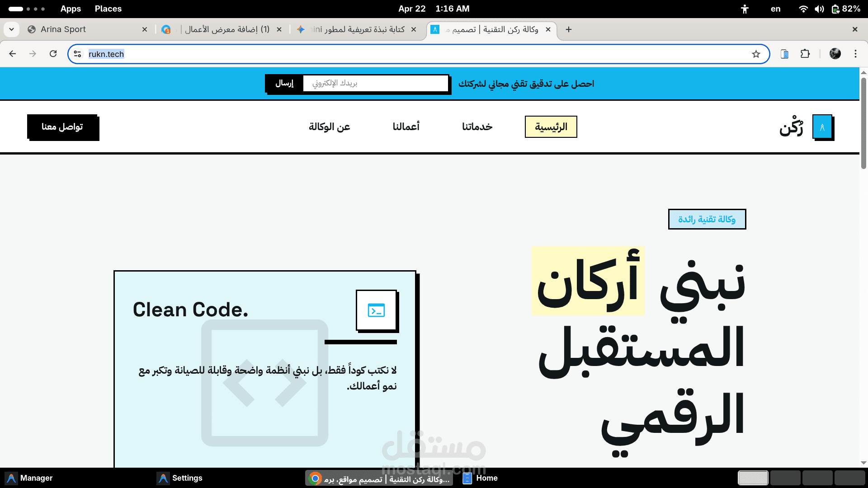Viewport: 868px width, 488px height.
Task: Click the browser forward arrow
Action: (x=33, y=54)
